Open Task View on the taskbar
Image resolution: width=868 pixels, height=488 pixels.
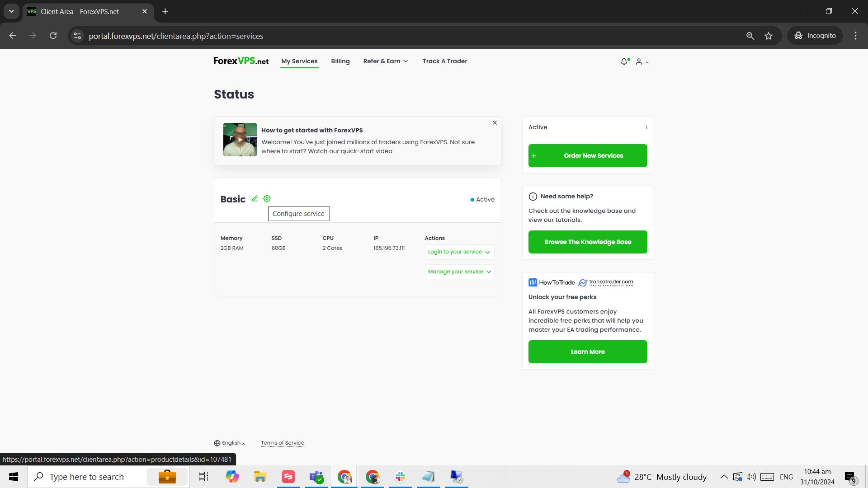[203, 477]
